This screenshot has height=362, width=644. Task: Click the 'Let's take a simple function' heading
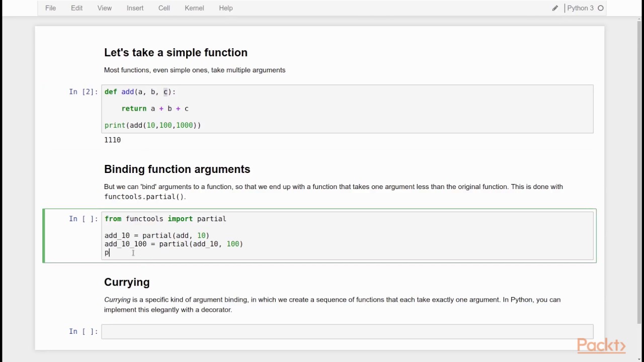176,52
